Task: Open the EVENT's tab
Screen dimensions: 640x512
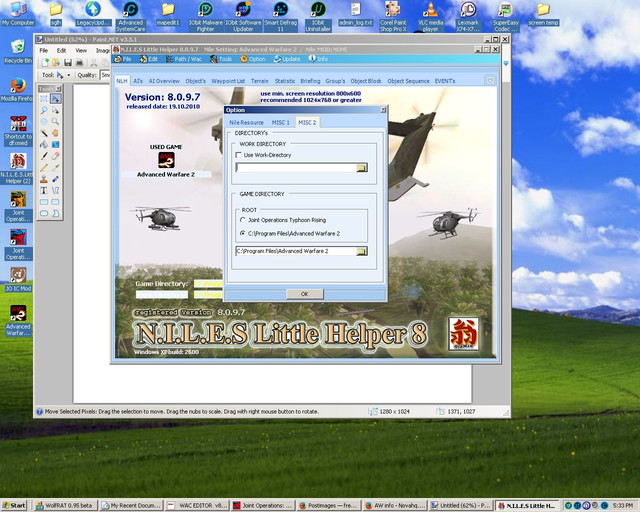Action: (x=445, y=81)
